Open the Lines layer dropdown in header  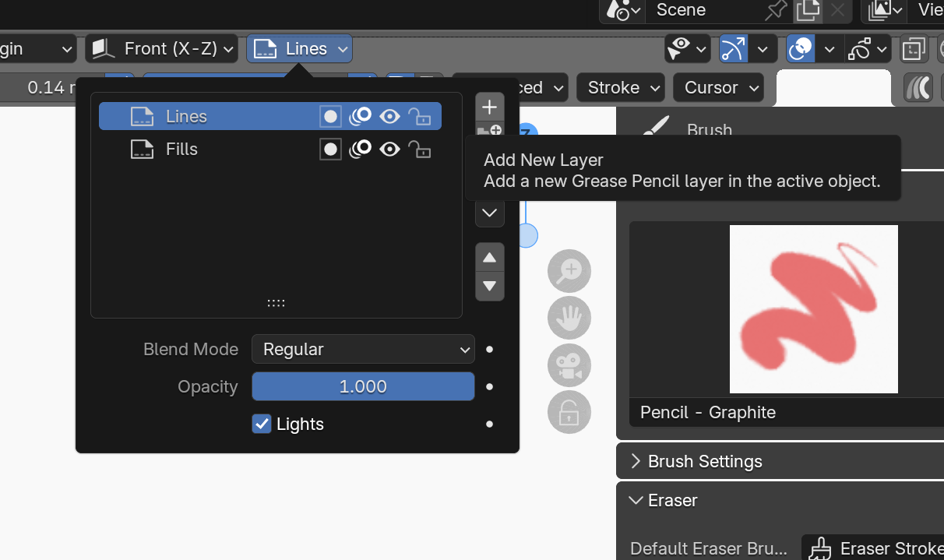tap(300, 49)
